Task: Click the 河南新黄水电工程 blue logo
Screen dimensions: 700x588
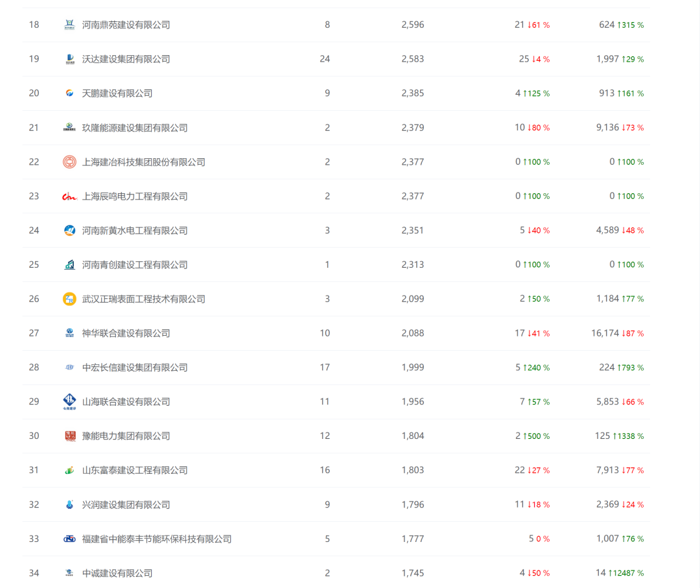Action: (x=69, y=230)
